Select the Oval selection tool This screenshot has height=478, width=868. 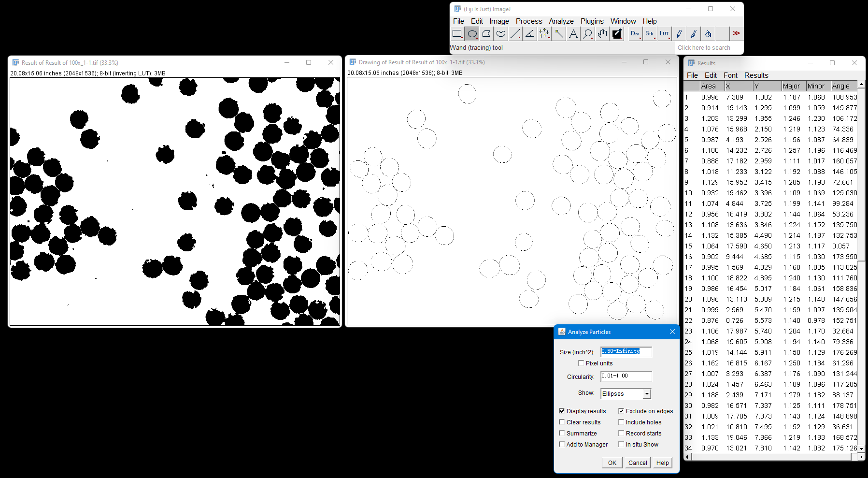[x=472, y=34]
